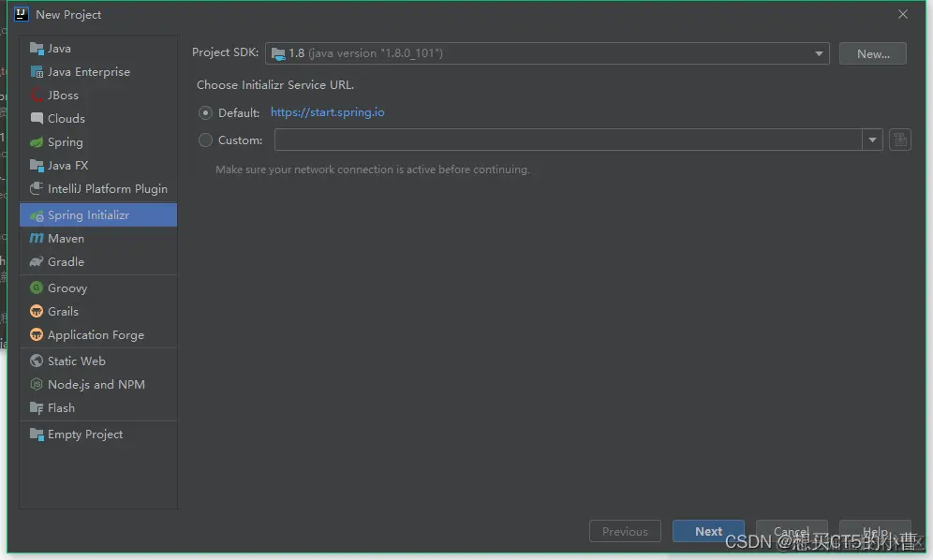Click the Static Web globe icon
This screenshot has height=560, width=933.
[37, 361]
